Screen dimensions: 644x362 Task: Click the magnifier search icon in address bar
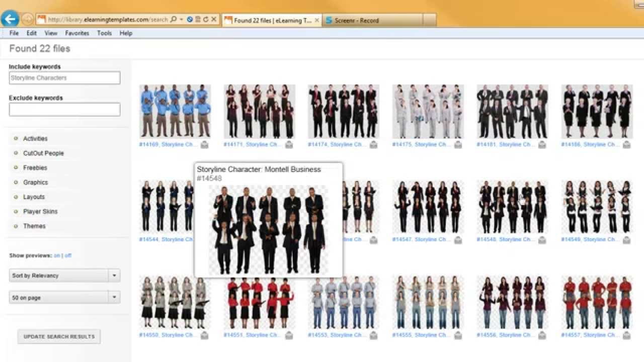pyautogui.click(x=174, y=20)
